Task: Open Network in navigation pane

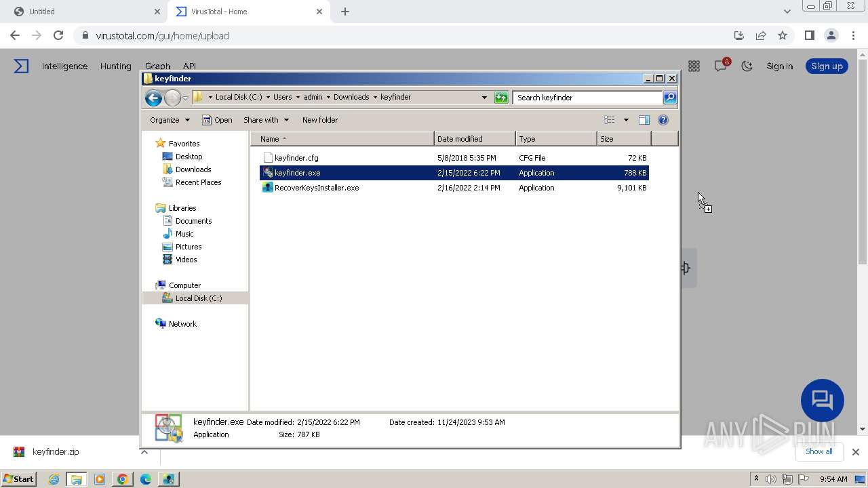Action: click(x=182, y=324)
